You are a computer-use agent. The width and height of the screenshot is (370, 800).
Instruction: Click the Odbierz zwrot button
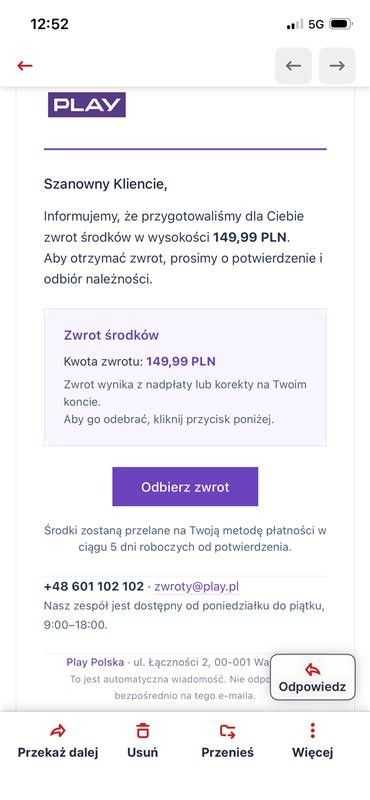click(x=185, y=487)
